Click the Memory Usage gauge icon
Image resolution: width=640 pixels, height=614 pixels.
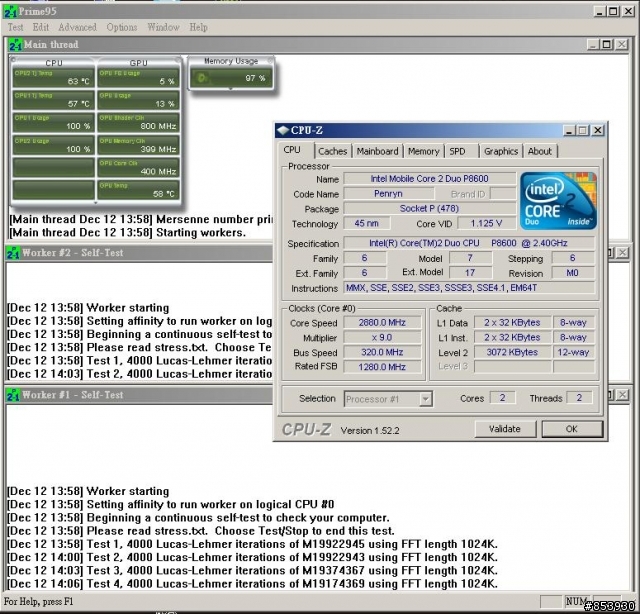point(202,78)
